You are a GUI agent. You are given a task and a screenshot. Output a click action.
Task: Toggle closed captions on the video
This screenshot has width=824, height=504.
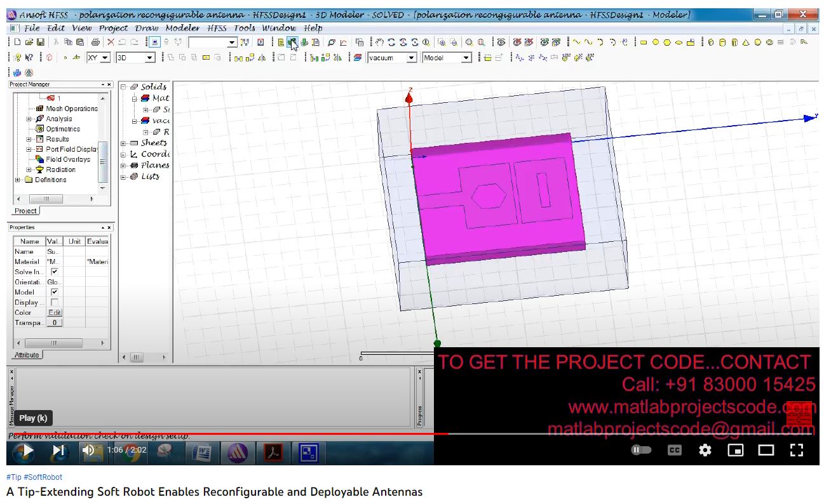674,450
